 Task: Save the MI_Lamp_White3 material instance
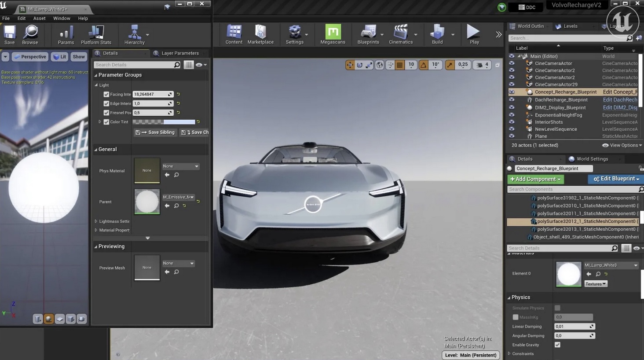pos(9,34)
